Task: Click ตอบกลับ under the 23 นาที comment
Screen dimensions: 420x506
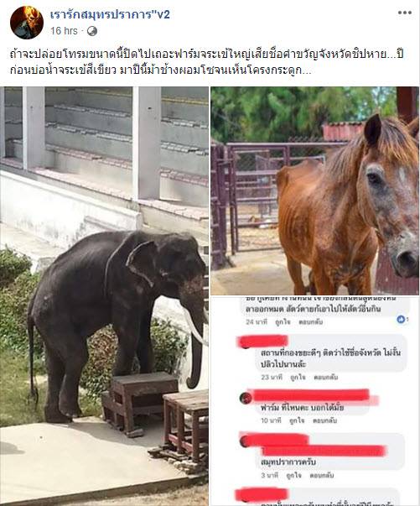Action: point(325,377)
